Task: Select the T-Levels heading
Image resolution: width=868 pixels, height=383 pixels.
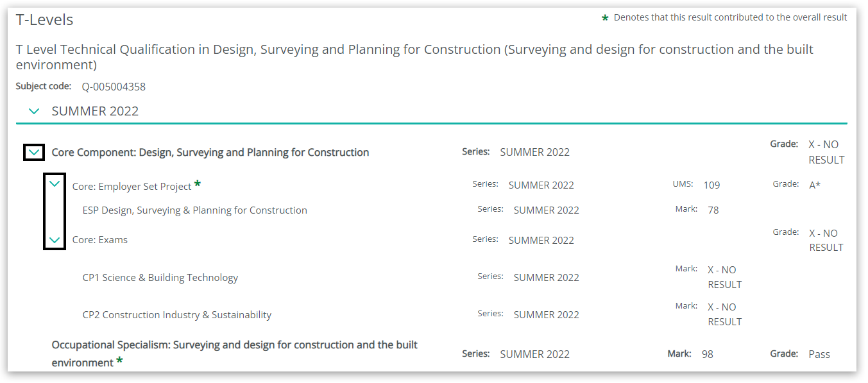Action: click(45, 20)
